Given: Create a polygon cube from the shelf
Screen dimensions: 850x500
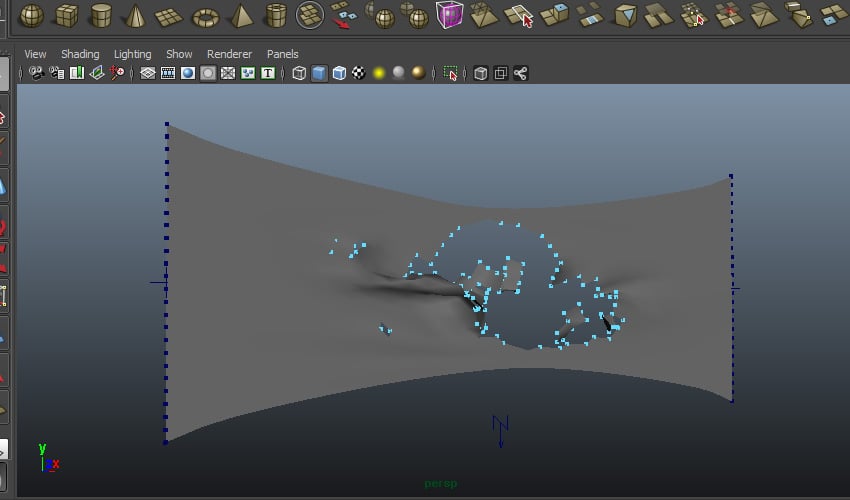Looking at the screenshot, I should point(66,15).
